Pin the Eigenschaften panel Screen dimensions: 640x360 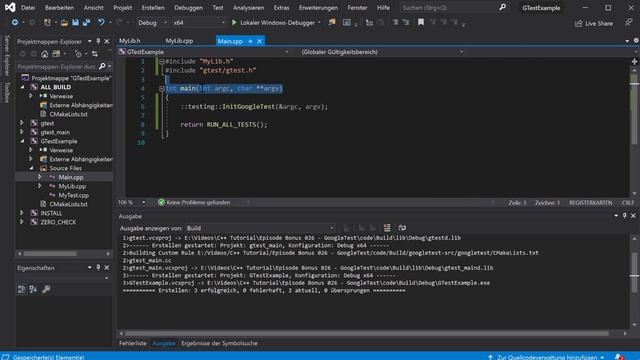point(98,268)
